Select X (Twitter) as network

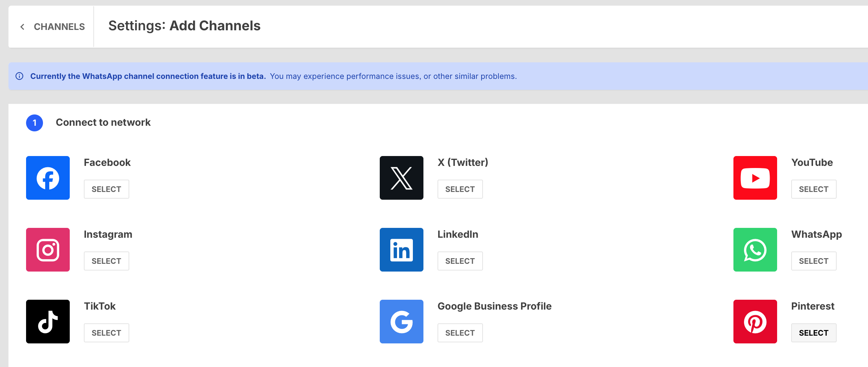pyautogui.click(x=460, y=189)
